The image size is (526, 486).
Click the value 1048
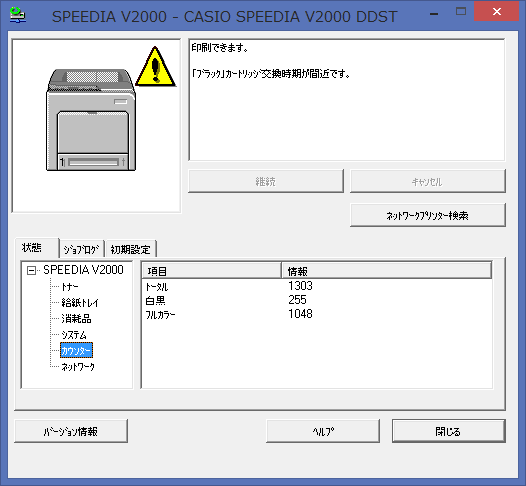point(300,314)
